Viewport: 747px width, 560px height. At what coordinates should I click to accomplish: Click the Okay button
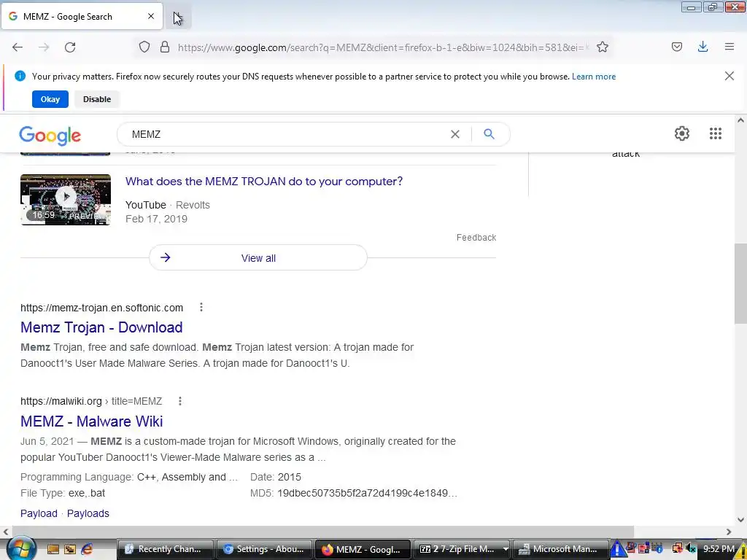coord(50,99)
